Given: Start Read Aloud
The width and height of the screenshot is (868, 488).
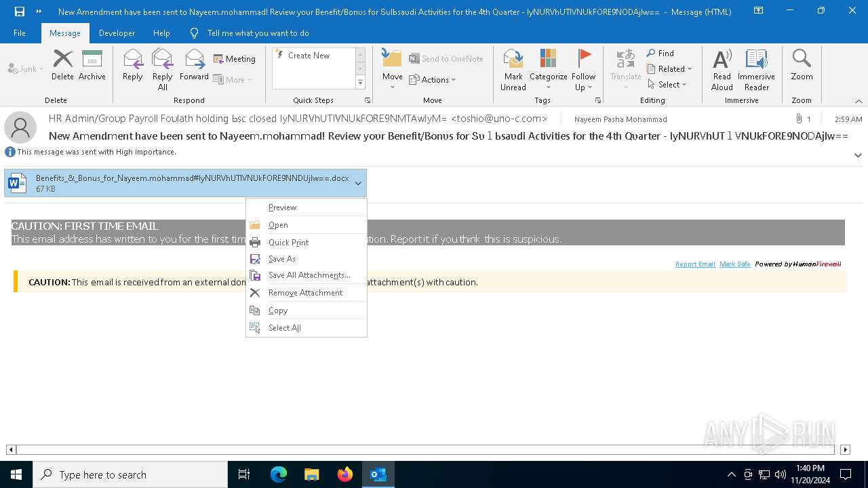Looking at the screenshot, I should (722, 69).
